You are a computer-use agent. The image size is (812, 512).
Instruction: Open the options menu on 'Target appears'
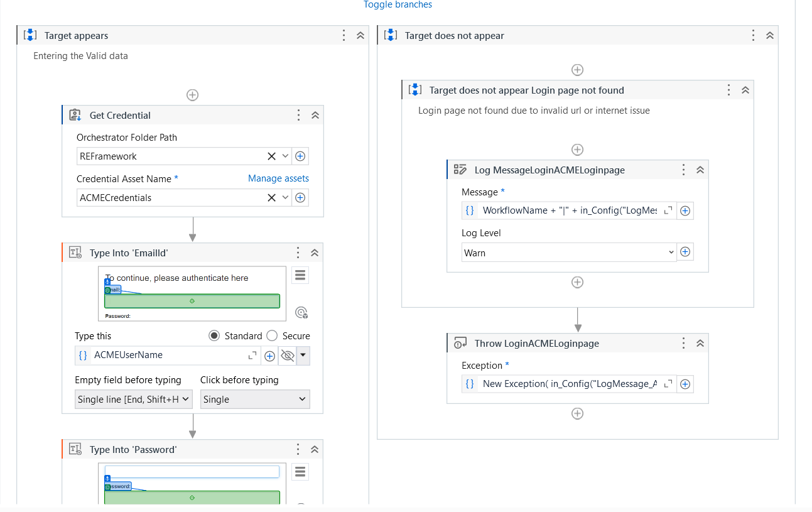[x=344, y=36]
